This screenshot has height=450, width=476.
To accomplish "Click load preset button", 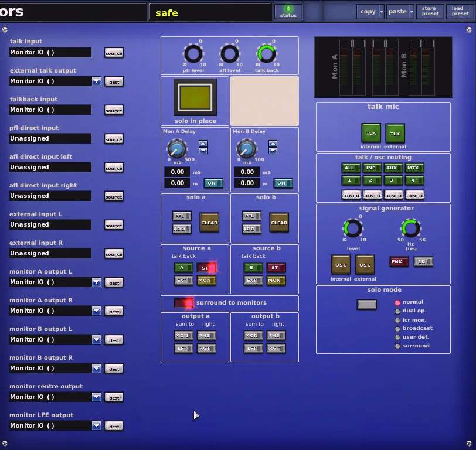I will click(460, 12).
